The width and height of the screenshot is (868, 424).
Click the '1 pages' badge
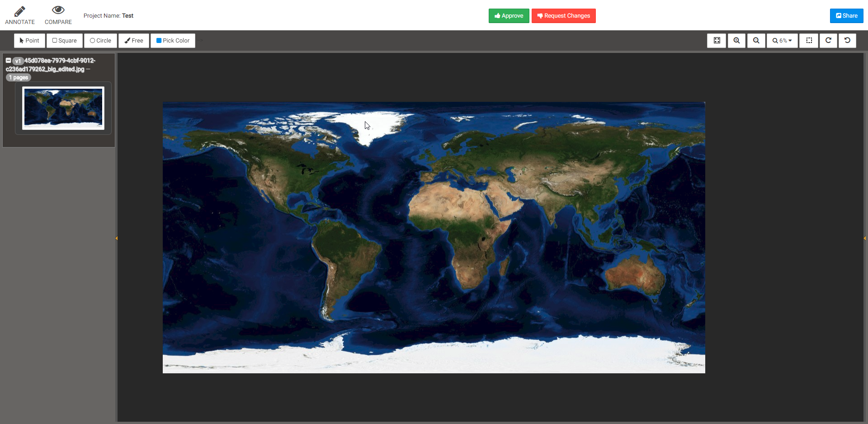(x=19, y=77)
